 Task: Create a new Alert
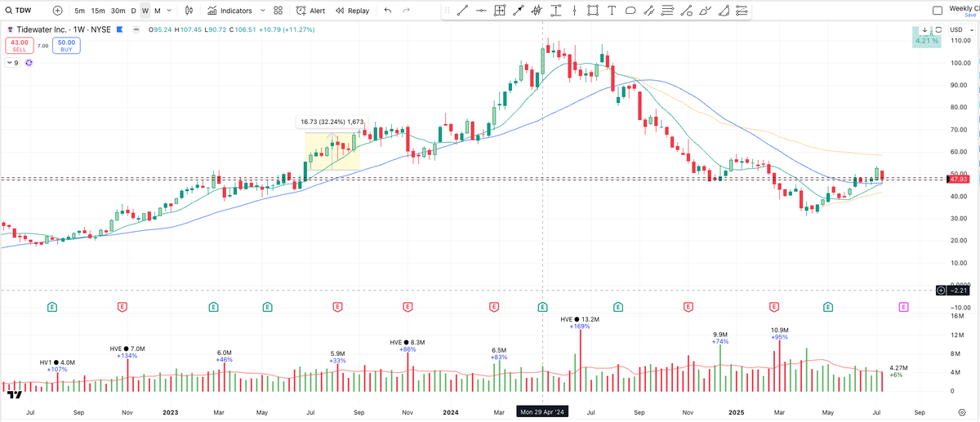pos(310,11)
